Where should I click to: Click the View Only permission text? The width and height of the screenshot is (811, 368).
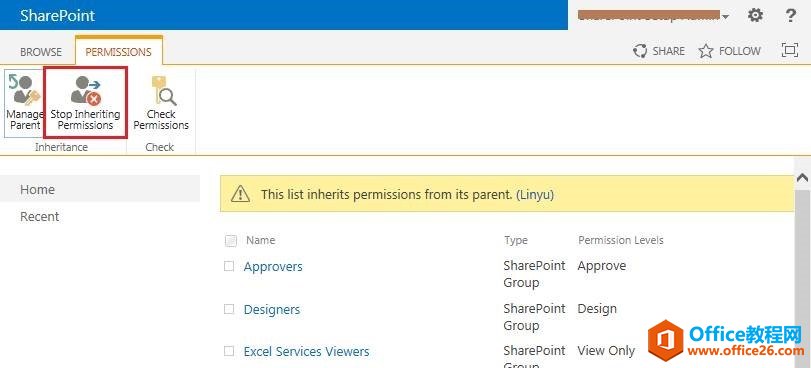[606, 350]
